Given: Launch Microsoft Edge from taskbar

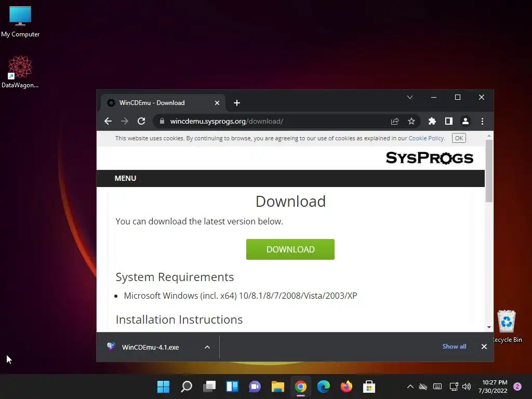Looking at the screenshot, I should click(x=323, y=387).
